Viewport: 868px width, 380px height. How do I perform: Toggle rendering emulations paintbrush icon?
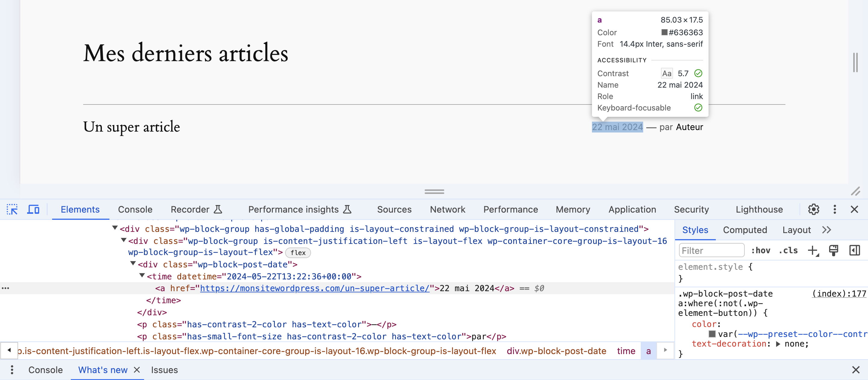834,251
